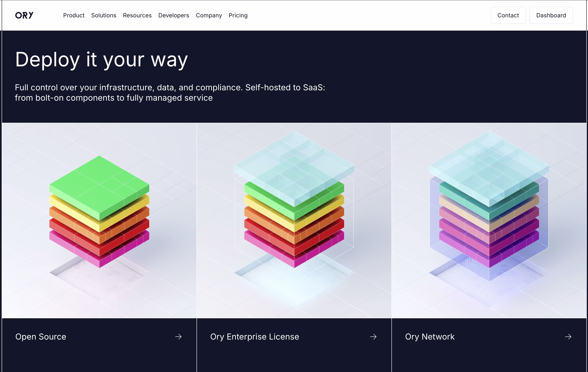
Task: Select the Open Source title link
Action: (x=41, y=337)
